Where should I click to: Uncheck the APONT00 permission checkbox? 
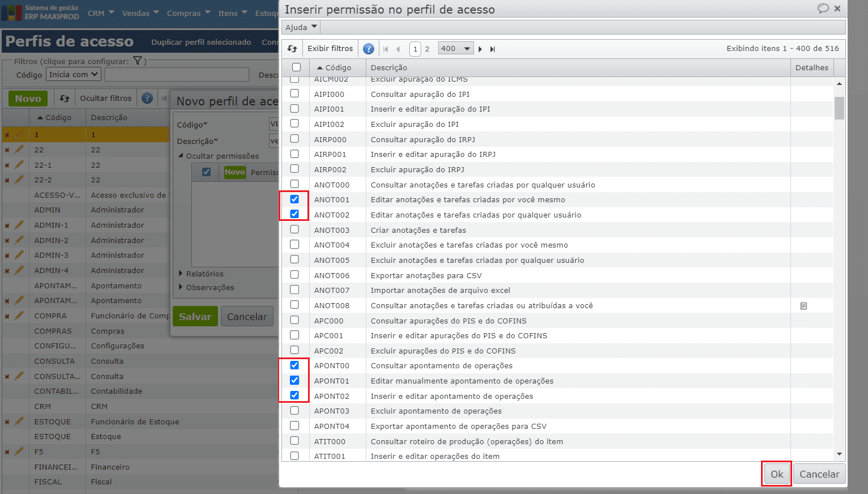(x=294, y=365)
